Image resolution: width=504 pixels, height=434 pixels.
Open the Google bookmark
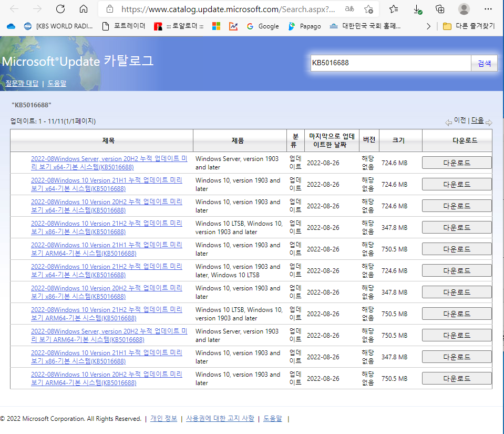[x=263, y=26]
